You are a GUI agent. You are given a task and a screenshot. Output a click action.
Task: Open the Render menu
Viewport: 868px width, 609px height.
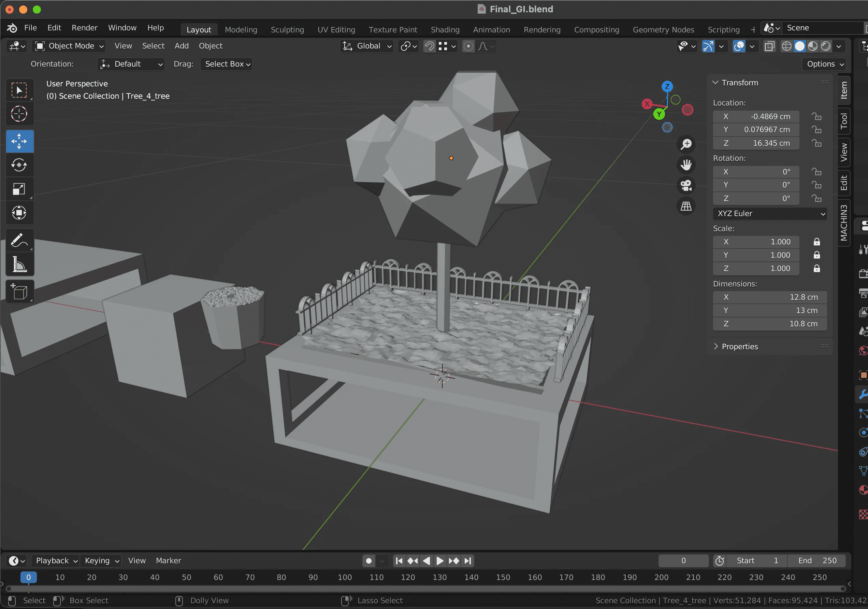click(84, 28)
